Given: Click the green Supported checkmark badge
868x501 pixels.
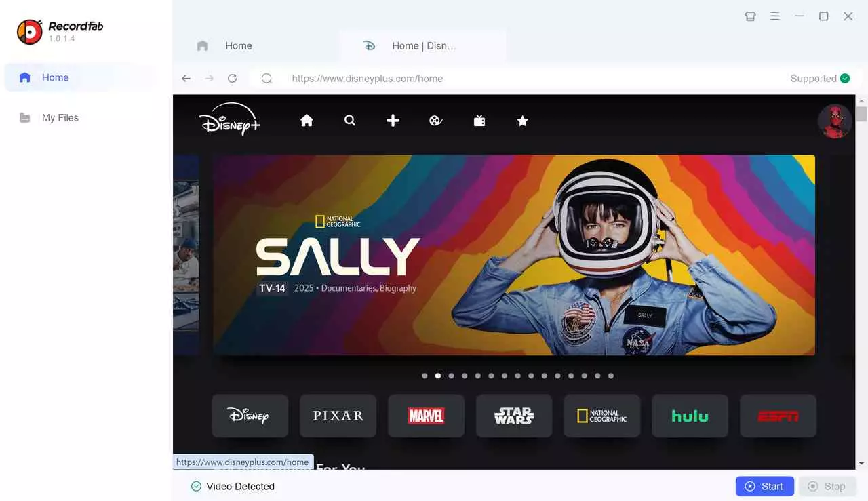Looking at the screenshot, I should [845, 79].
